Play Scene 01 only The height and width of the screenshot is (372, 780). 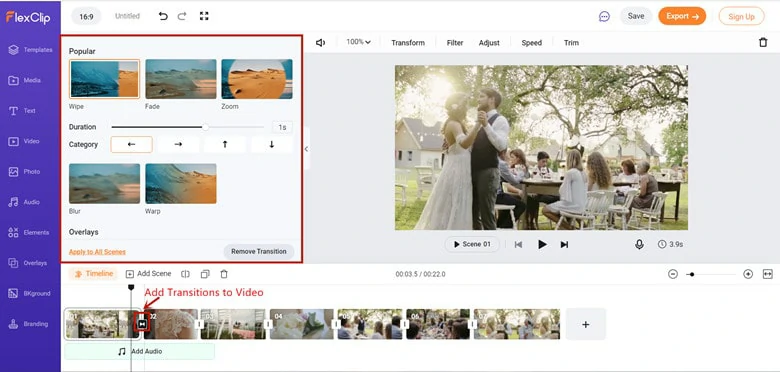[x=472, y=244]
